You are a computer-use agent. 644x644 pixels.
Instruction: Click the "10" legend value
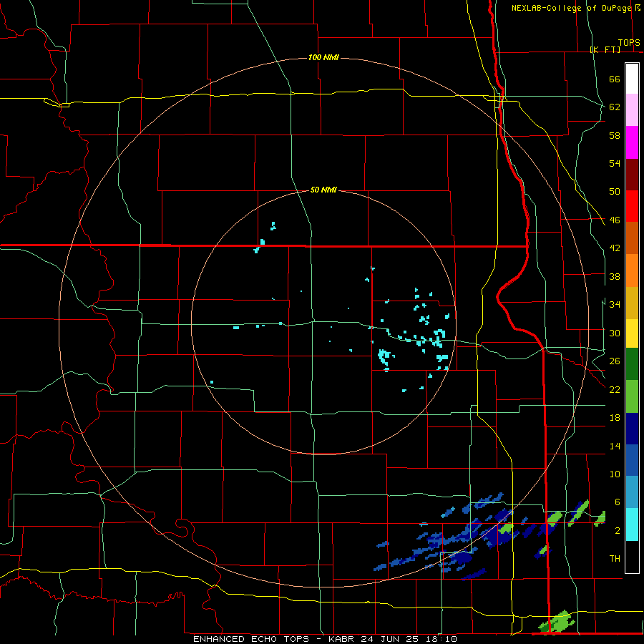point(615,474)
